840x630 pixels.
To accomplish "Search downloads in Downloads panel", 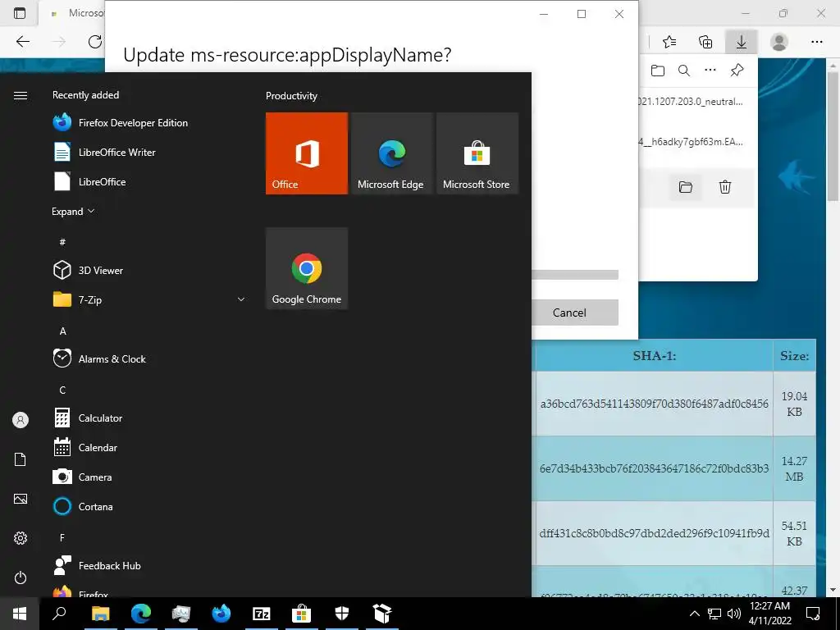I will pos(684,71).
